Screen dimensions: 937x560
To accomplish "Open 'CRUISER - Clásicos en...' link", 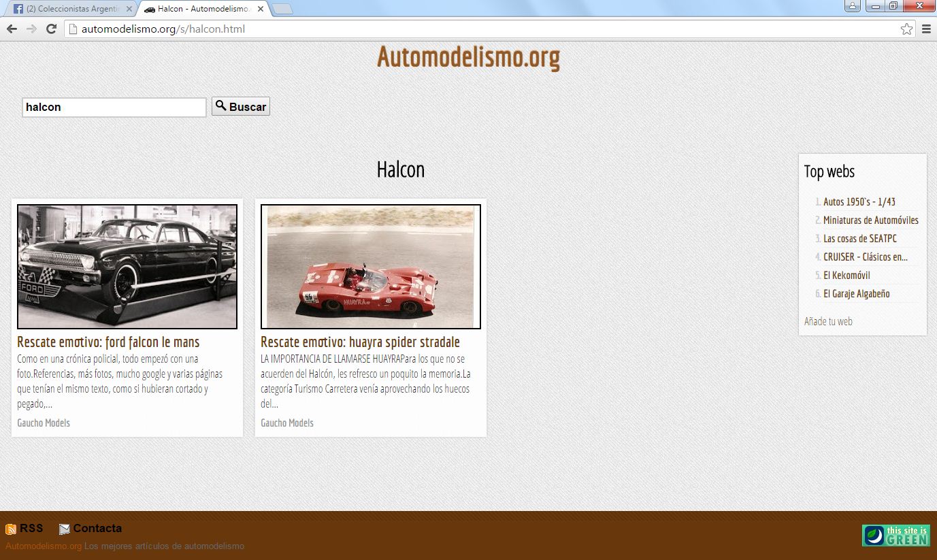I will [866, 257].
